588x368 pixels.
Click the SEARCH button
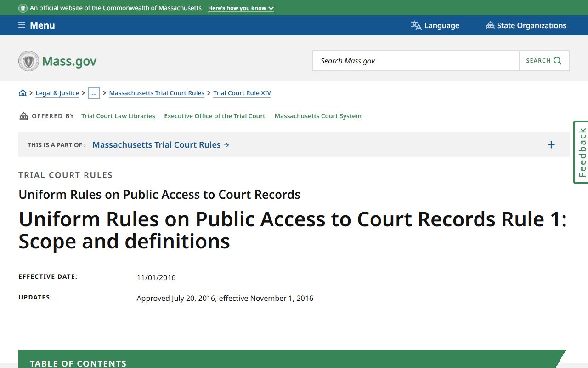click(544, 61)
